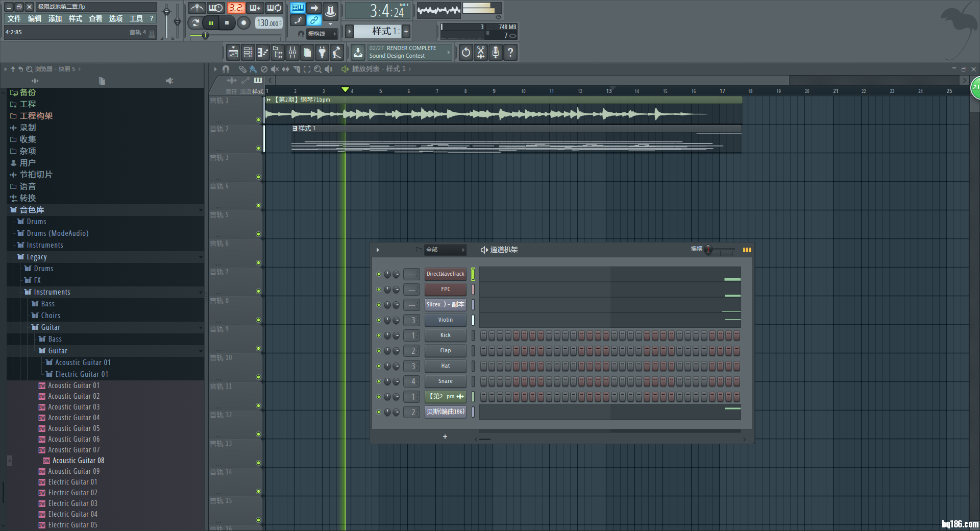980x531 pixels.
Task: Click the metronome icon
Action: [x=197, y=8]
